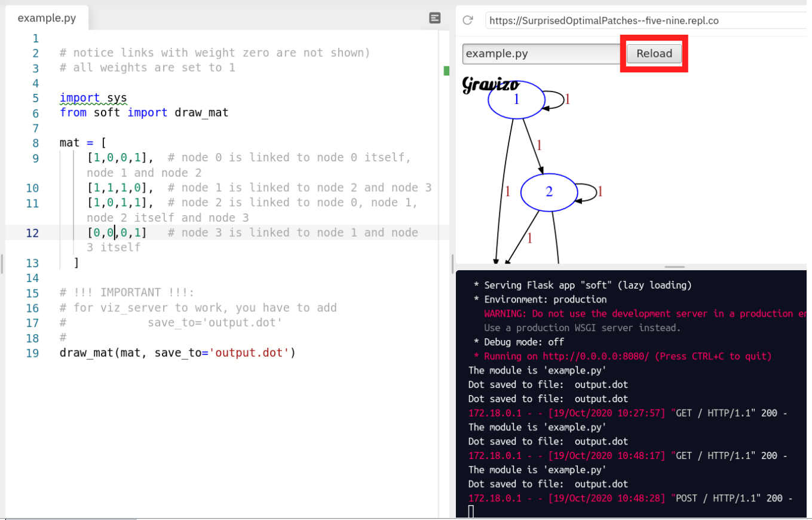Click the preview URL address bar
Screen dimensions: 812x520
pyautogui.click(x=647, y=20)
